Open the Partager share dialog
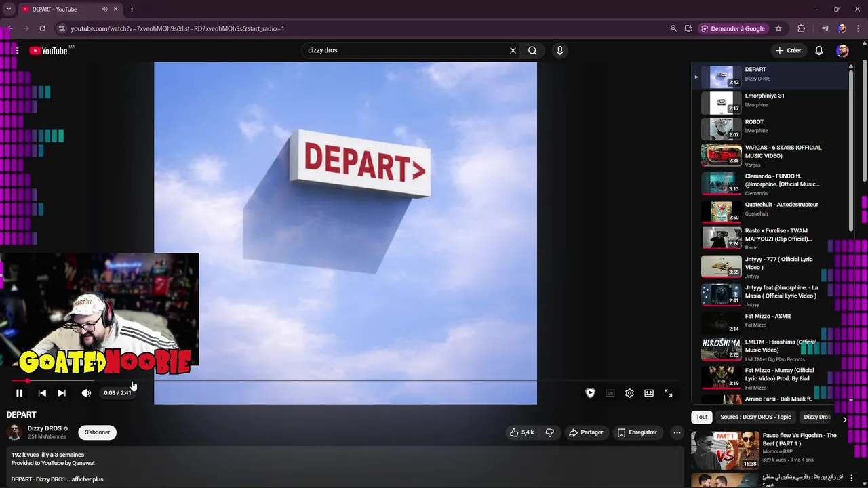The height and width of the screenshot is (488, 868). (x=586, y=432)
